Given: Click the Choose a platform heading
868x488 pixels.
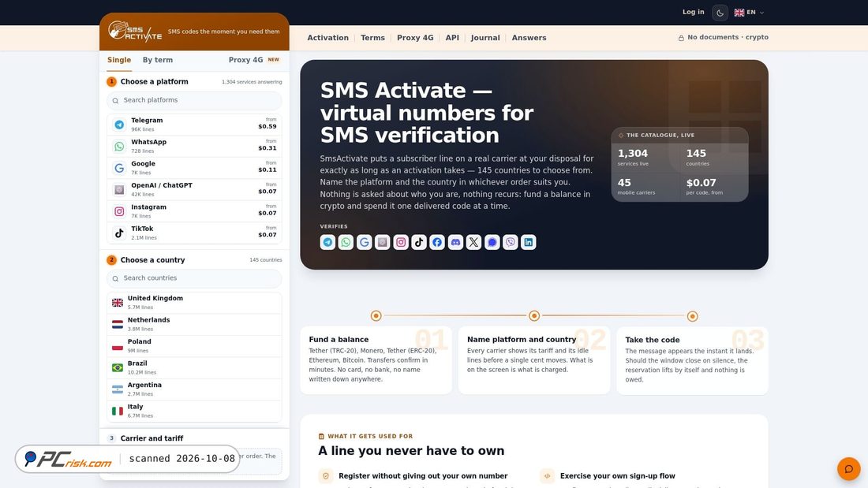Looking at the screenshot, I should [155, 81].
